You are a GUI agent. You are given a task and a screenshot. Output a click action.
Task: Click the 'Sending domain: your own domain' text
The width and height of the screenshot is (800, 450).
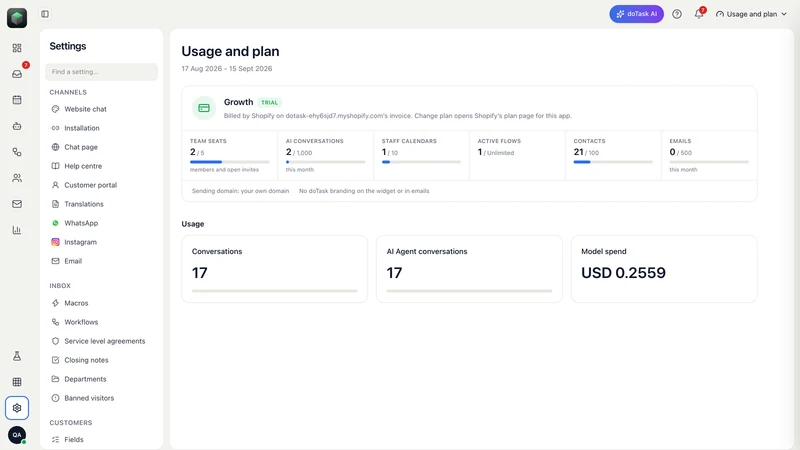click(240, 191)
